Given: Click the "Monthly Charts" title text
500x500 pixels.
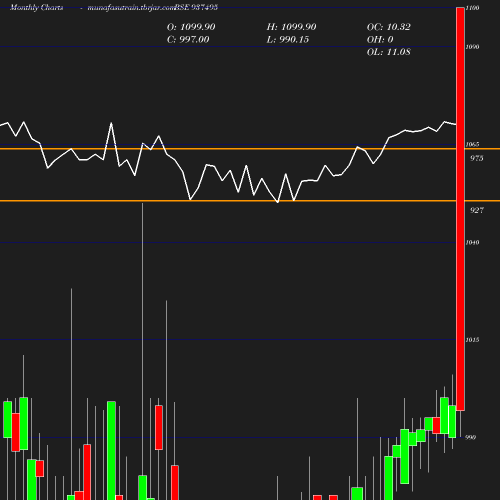Looking at the screenshot, I should tap(37, 7).
